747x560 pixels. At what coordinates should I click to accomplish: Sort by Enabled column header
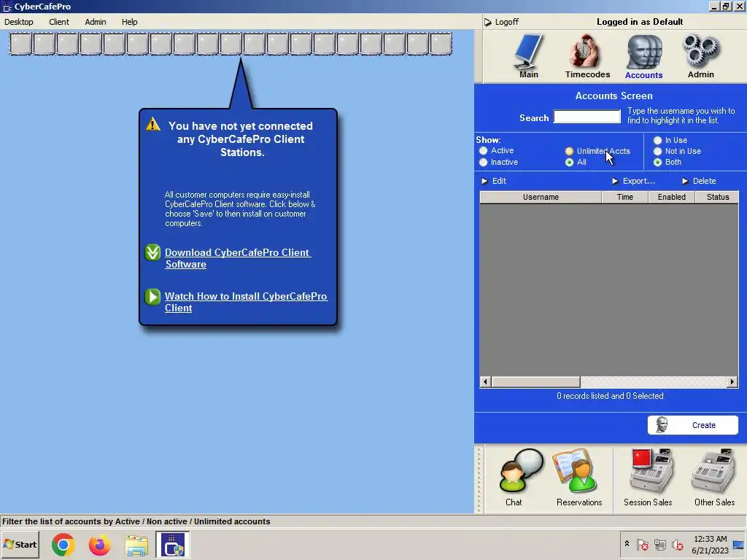coord(671,197)
